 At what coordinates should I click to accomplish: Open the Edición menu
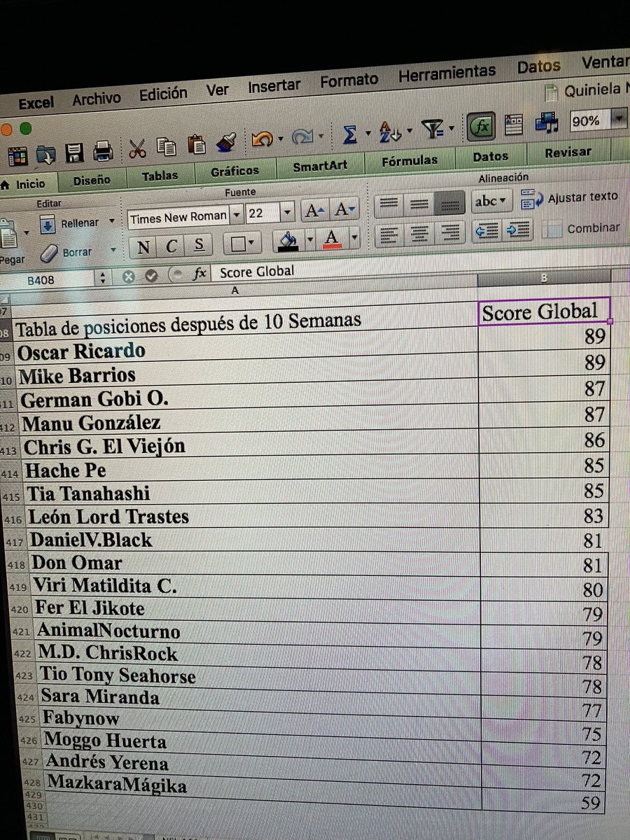tap(162, 94)
